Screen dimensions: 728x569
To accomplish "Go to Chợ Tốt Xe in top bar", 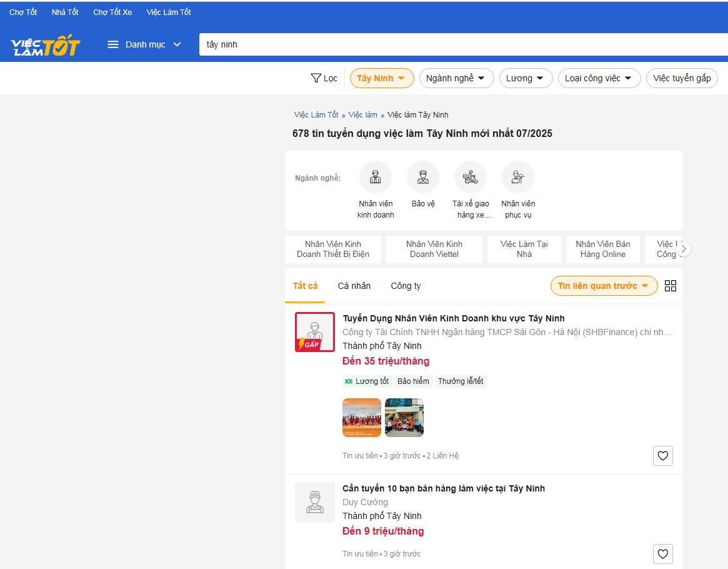I will [112, 12].
